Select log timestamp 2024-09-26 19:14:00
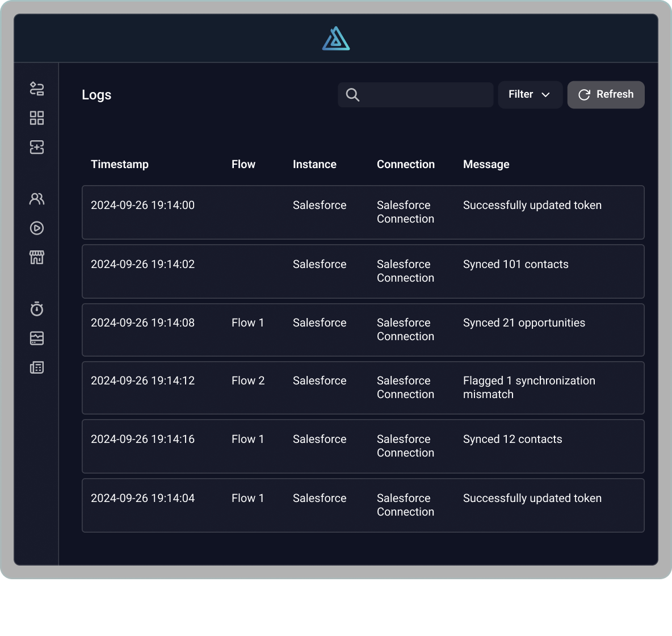 pos(142,205)
